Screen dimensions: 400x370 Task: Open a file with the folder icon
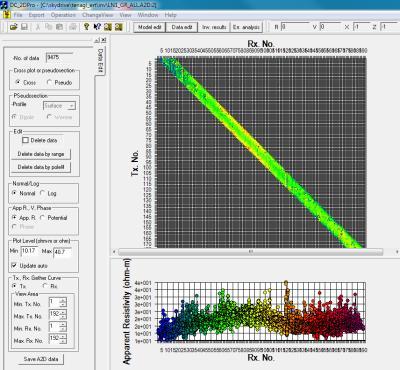[14, 27]
